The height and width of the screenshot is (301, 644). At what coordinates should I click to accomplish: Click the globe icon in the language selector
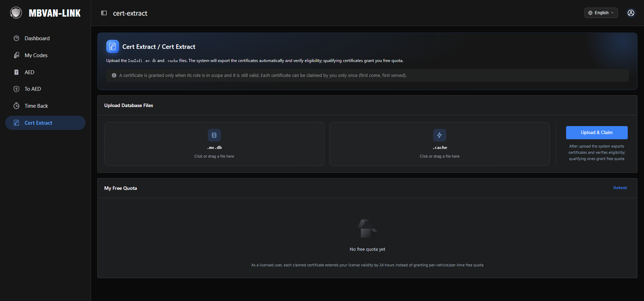point(590,13)
